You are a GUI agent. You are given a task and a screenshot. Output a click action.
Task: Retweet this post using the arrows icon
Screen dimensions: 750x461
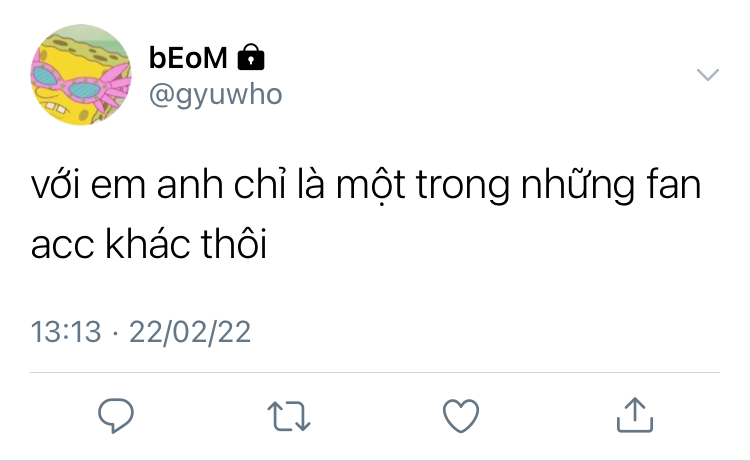click(x=289, y=416)
